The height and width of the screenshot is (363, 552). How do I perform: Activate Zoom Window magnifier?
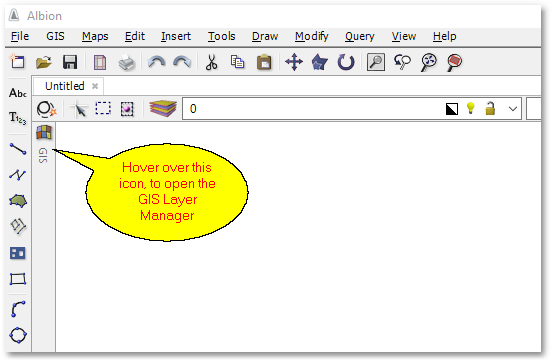point(376,62)
